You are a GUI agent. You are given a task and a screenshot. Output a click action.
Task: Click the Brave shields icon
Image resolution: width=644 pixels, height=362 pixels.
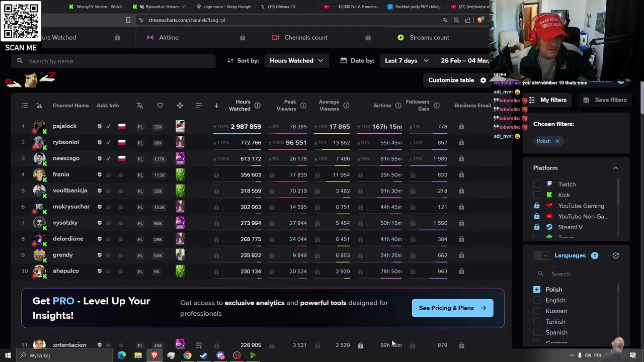[x=480, y=20]
